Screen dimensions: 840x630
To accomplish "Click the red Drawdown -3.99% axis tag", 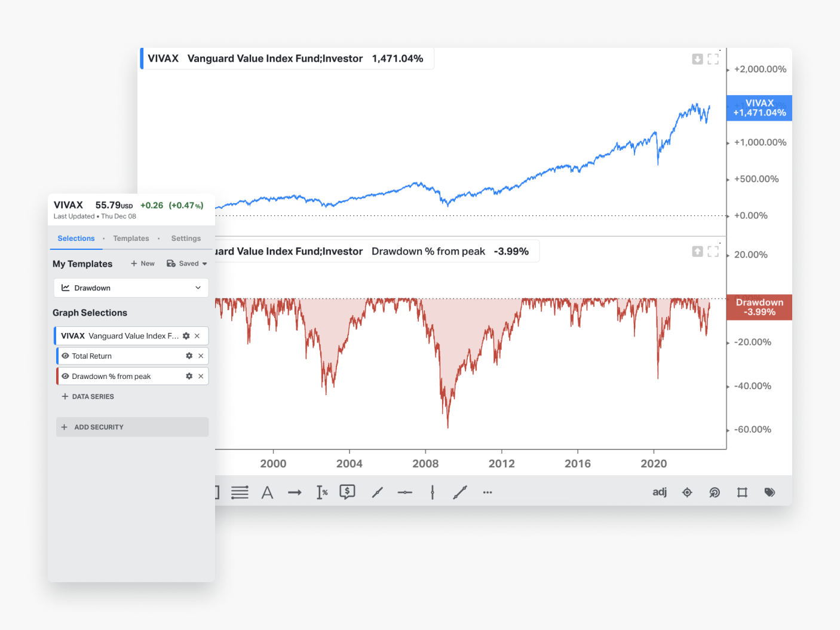I will pyautogui.click(x=759, y=307).
